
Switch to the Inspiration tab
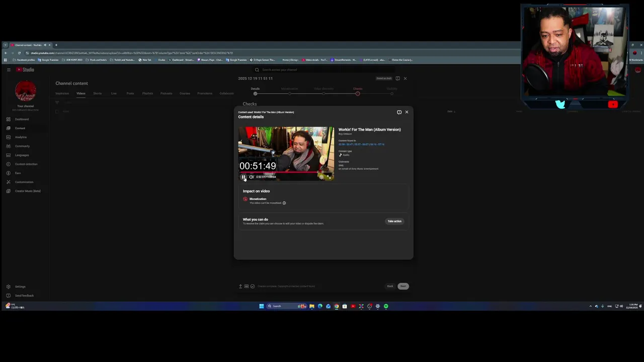(62, 94)
